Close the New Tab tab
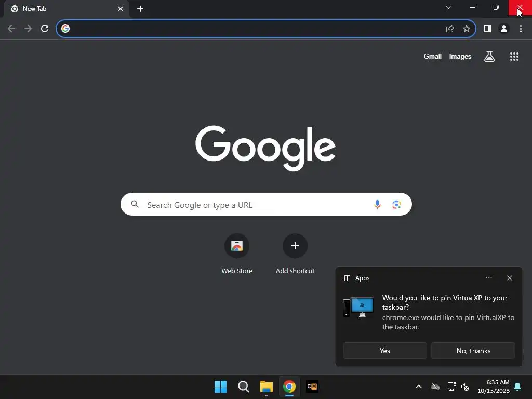The width and height of the screenshot is (532, 399). point(121,9)
